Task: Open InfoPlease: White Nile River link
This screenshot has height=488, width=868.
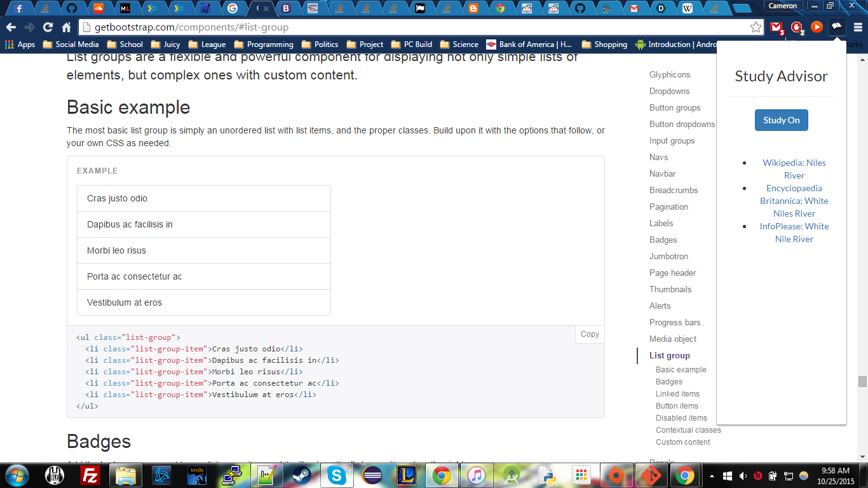Action: (794, 233)
